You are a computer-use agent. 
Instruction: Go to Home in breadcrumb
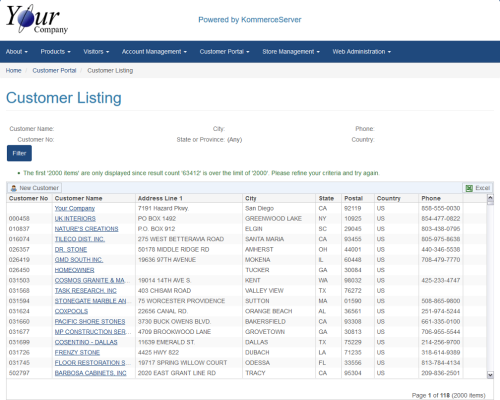[x=13, y=71]
